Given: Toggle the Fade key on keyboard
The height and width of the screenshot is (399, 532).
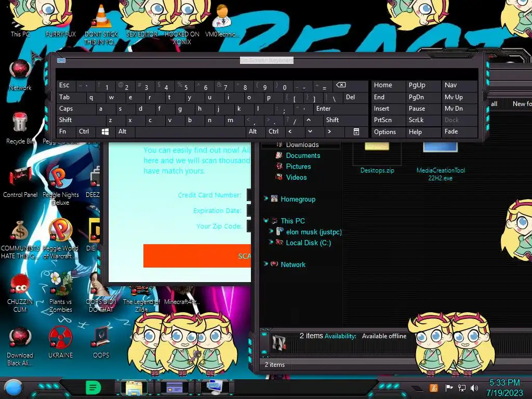Looking at the screenshot, I should 459,131.
